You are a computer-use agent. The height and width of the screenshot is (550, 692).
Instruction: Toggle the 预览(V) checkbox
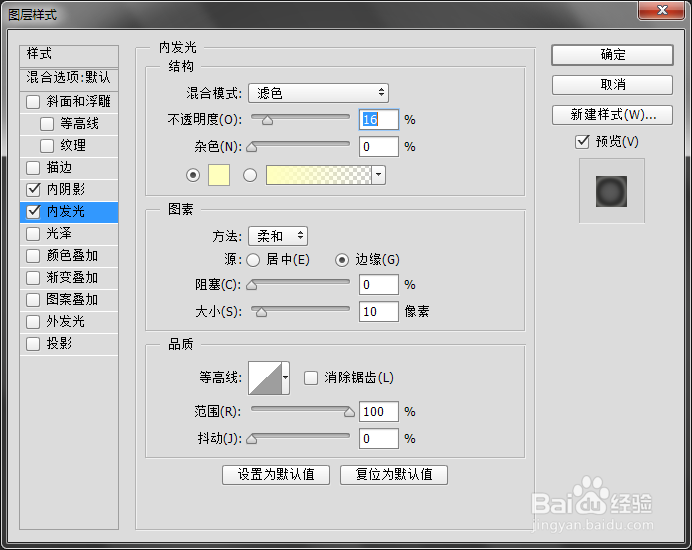pyautogui.click(x=582, y=142)
